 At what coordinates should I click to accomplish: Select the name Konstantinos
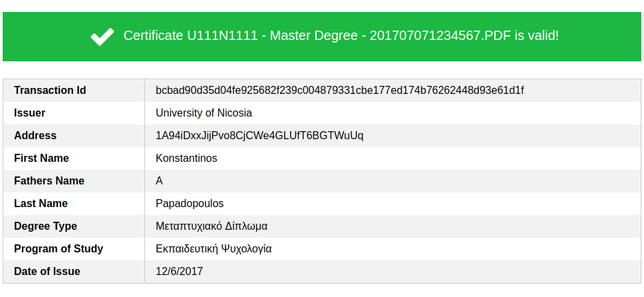click(x=186, y=158)
